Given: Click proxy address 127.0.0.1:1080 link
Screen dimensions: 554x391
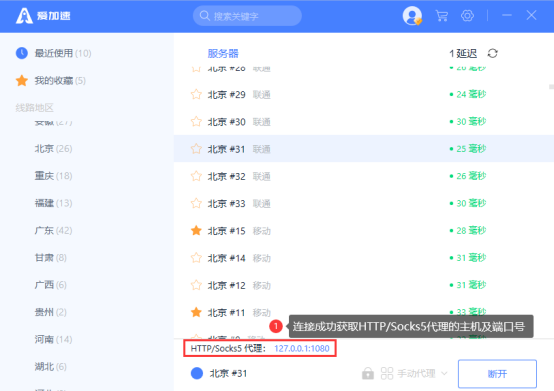Looking at the screenshot, I should [302, 349].
